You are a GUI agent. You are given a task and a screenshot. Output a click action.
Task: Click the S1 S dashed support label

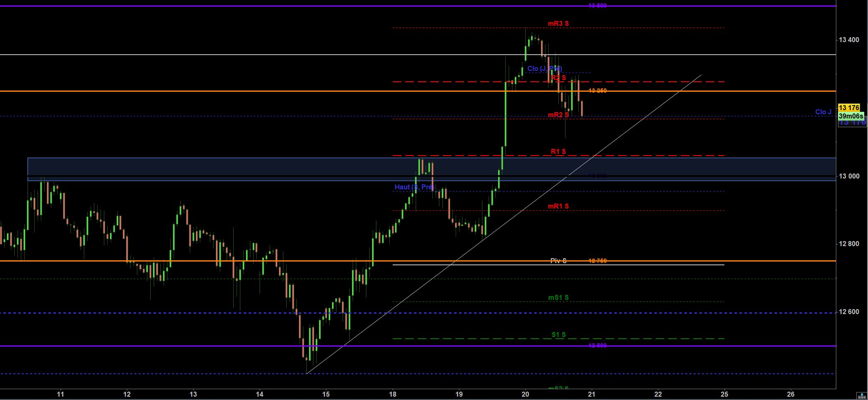(x=558, y=335)
